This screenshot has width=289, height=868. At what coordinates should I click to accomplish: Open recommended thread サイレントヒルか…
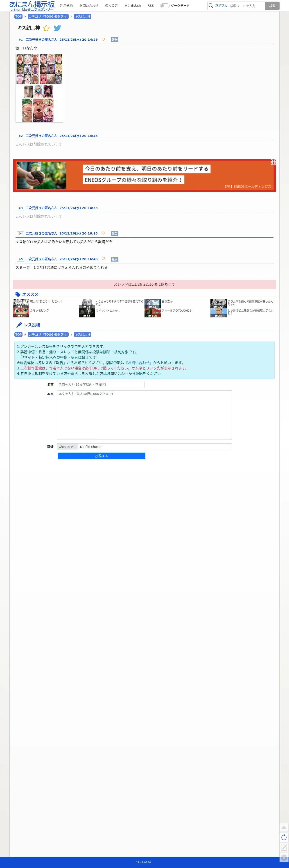(108, 310)
